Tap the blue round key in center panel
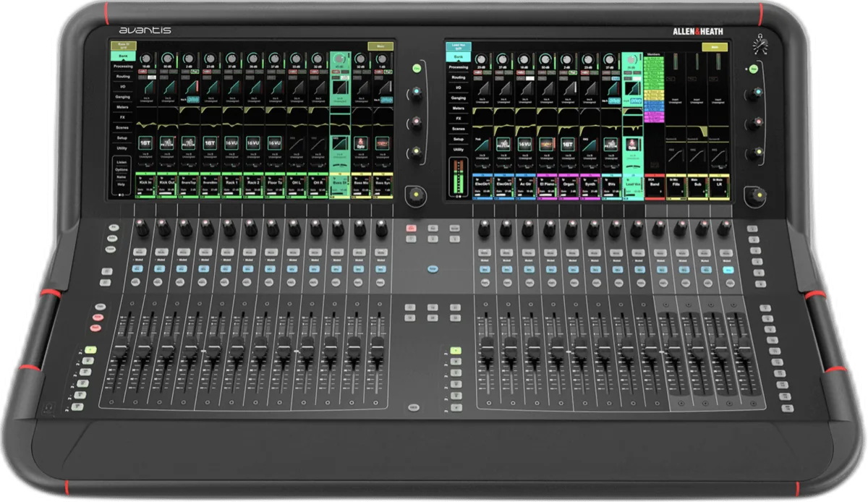Screen dimensions: 868x502 433,268
